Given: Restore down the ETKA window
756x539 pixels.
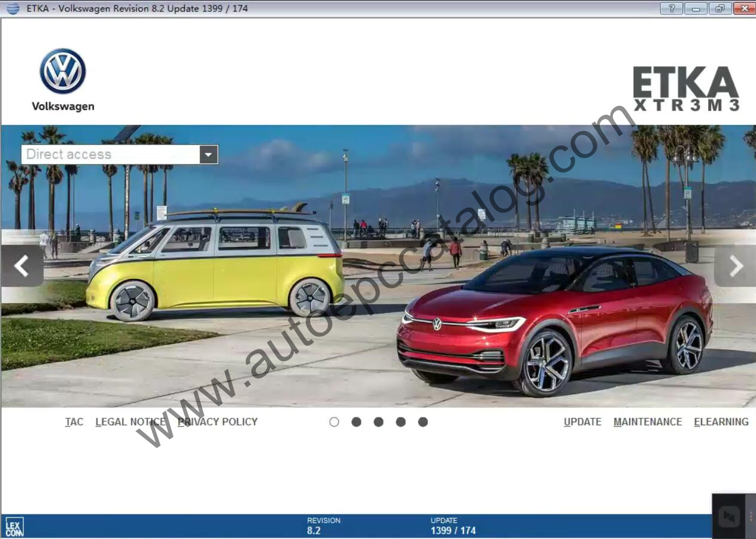Looking at the screenshot, I should pos(719,8).
